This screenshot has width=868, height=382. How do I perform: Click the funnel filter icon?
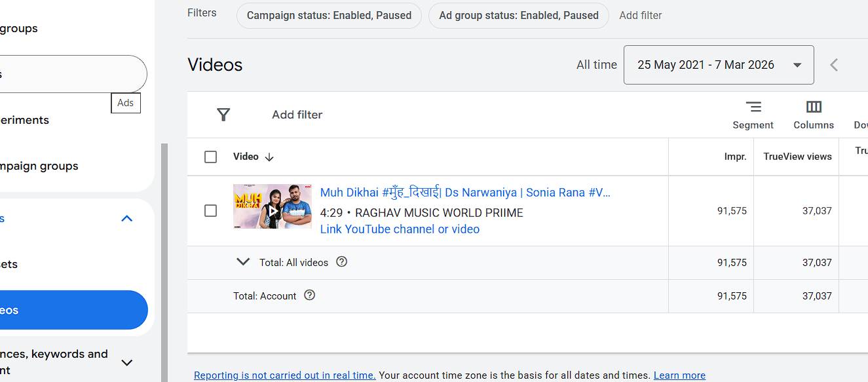coord(223,115)
